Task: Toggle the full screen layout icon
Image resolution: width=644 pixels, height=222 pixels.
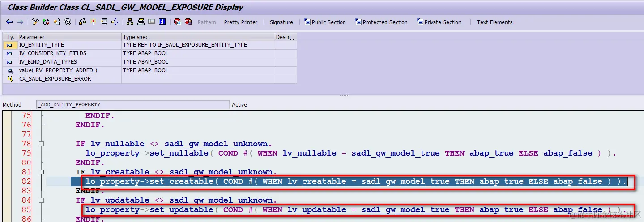Action: tap(151, 22)
